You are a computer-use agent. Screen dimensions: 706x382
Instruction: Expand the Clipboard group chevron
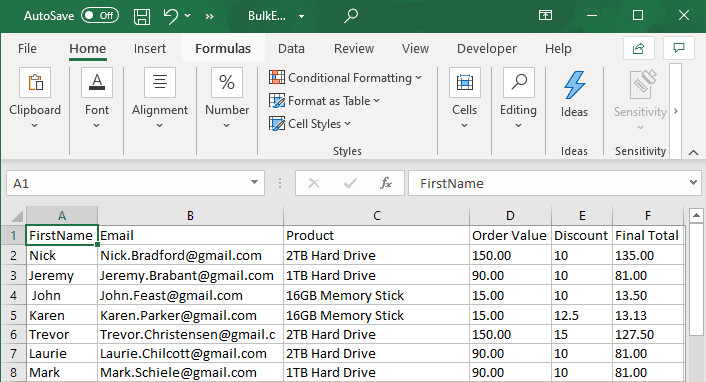point(35,126)
